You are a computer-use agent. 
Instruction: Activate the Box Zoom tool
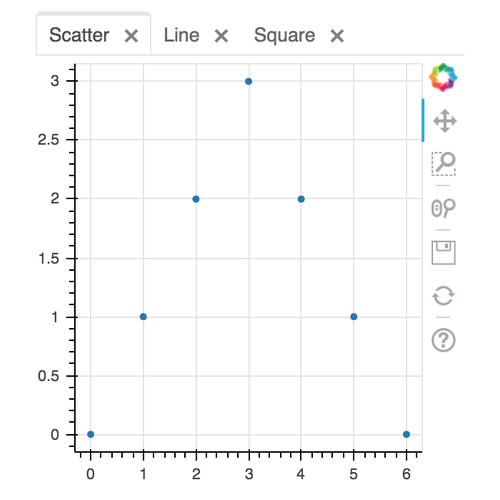444,164
